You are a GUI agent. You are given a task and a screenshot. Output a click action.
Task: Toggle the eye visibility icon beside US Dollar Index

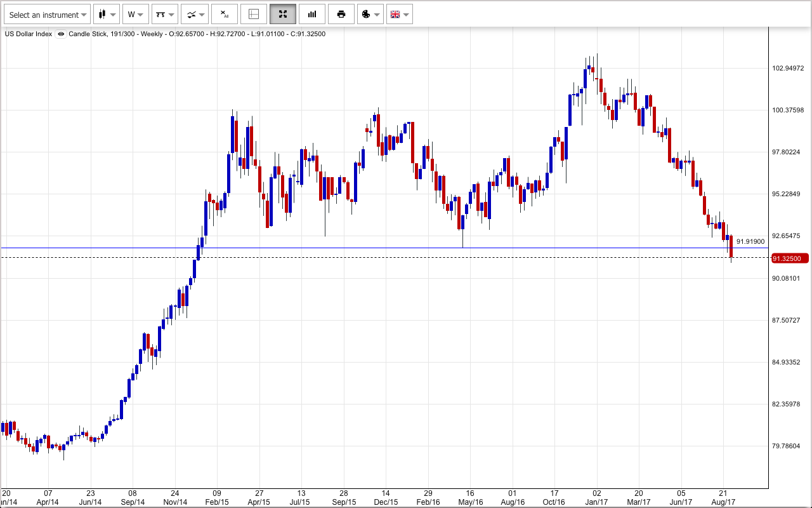point(61,34)
